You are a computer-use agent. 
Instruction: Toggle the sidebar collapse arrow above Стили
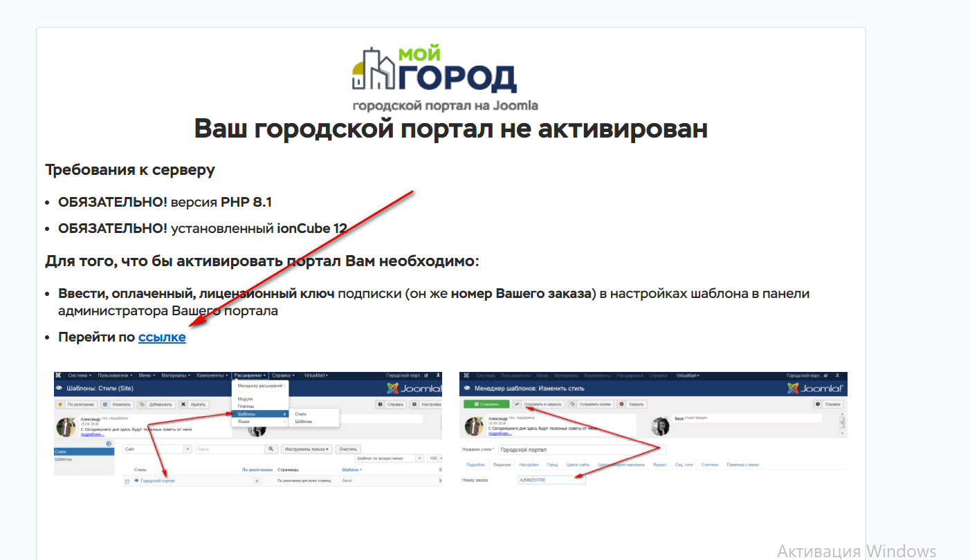[x=109, y=443]
